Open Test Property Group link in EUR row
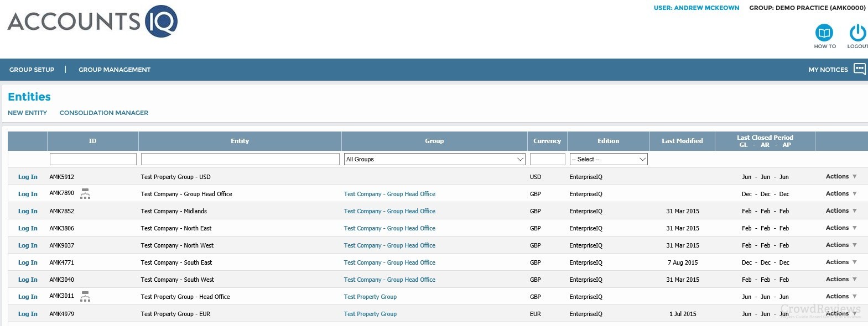868x326 pixels. pyautogui.click(x=370, y=314)
